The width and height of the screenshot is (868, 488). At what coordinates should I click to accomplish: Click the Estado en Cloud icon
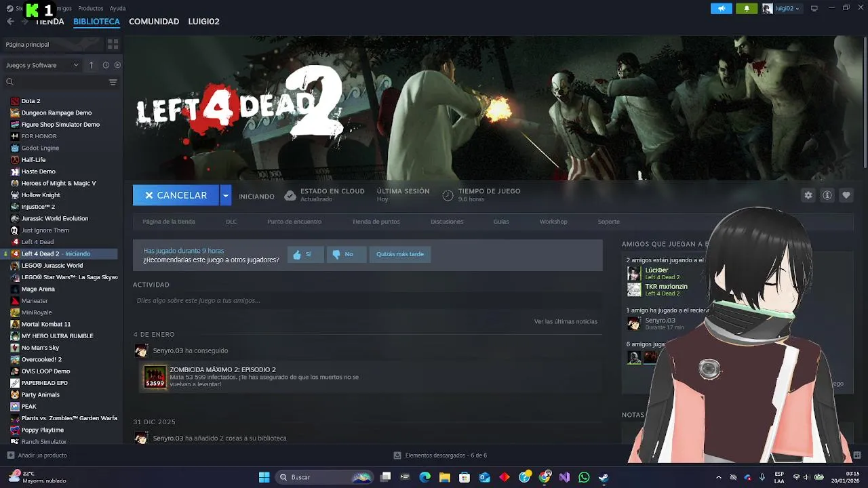tap(290, 195)
